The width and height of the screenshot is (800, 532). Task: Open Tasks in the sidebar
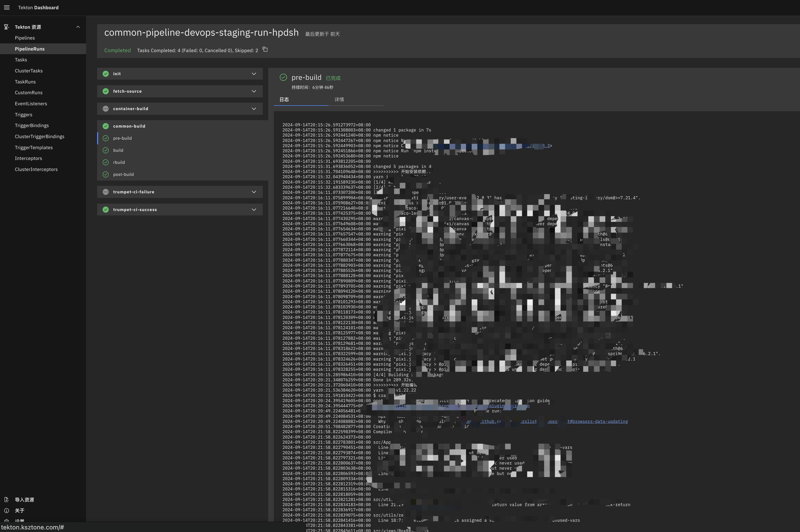click(x=43, y=60)
